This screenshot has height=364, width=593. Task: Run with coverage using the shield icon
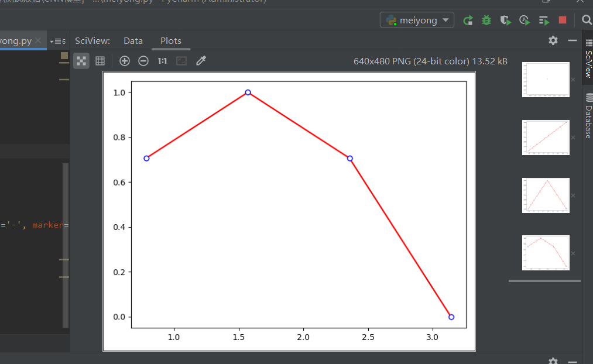(505, 19)
